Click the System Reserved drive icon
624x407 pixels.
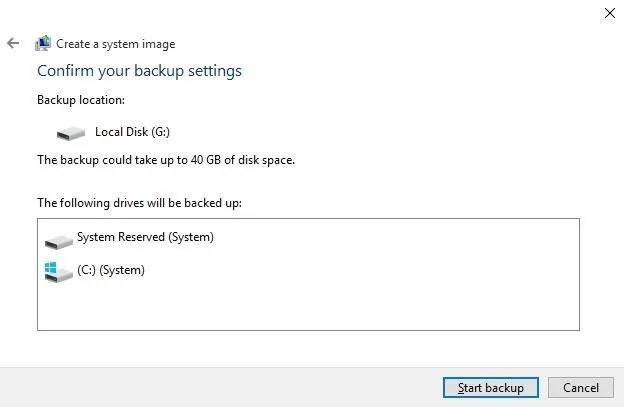(59, 240)
